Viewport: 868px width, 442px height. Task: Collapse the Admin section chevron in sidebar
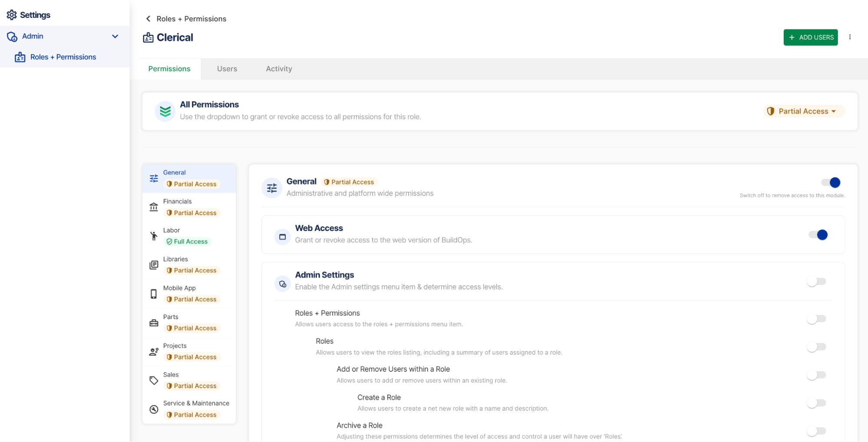tap(115, 36)
